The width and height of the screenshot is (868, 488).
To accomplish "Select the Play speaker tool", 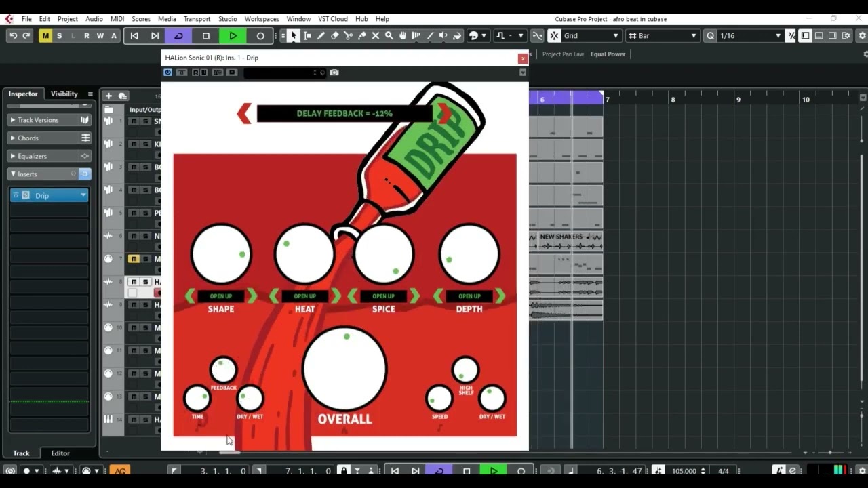I will tap(443, 35).
